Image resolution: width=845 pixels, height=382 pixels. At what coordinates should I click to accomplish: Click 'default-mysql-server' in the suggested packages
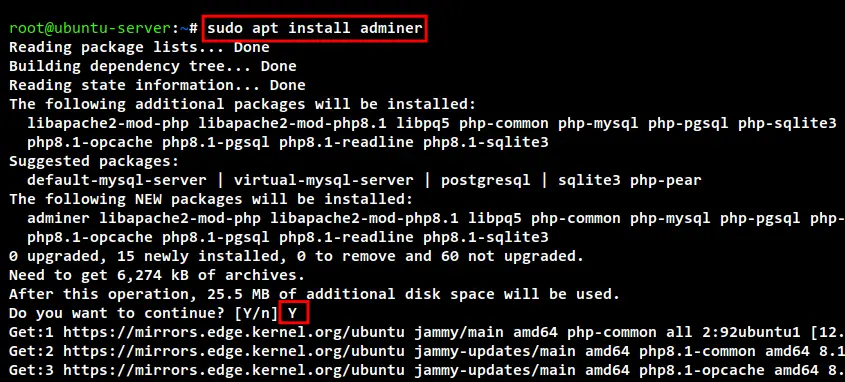tap(116, 180)
